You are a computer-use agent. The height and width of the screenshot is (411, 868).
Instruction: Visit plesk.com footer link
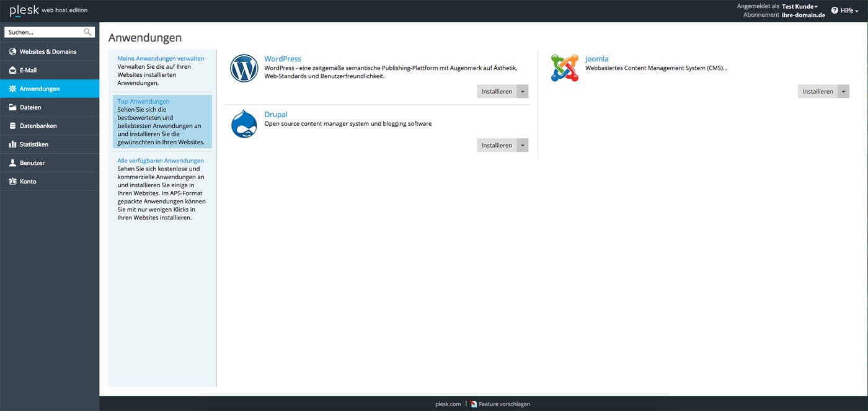tap(448, 404)
